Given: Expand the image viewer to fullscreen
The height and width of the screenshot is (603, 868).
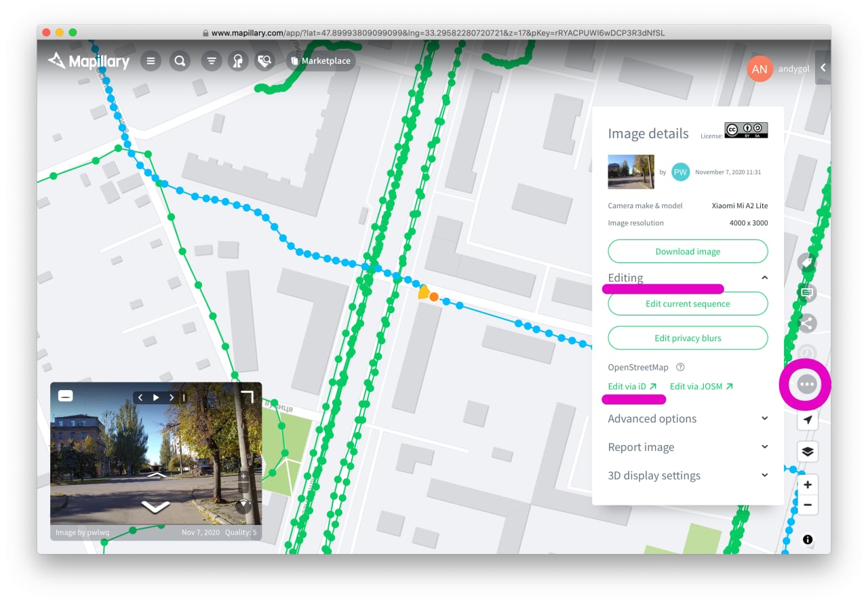Looking at the screenshot, I should click(x=248, y=396).
